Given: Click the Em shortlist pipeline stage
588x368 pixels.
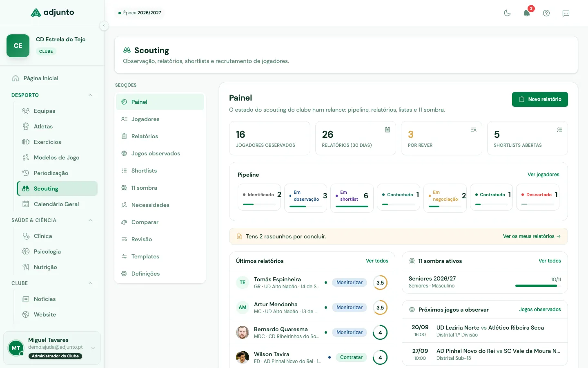Looking at the screenshot, I should coord(352,197).
